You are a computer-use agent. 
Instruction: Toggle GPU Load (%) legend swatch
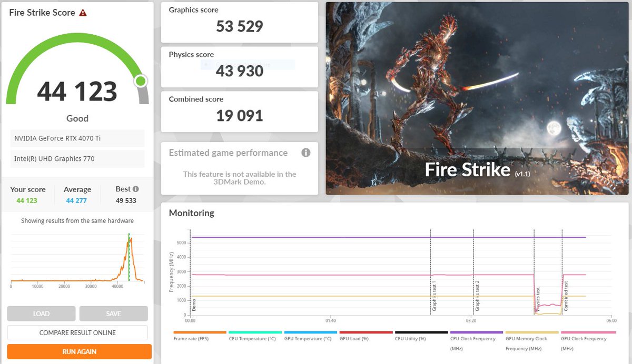(366, 332)
